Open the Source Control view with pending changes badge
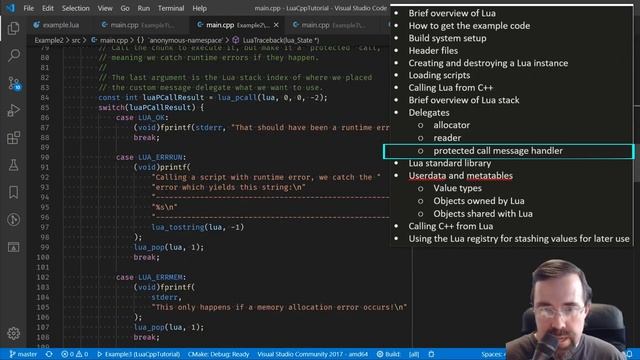640x360 pixels. [14, 83]
